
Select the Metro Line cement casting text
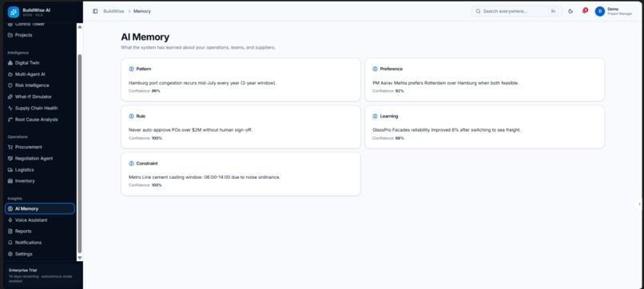tap(205, 177)
